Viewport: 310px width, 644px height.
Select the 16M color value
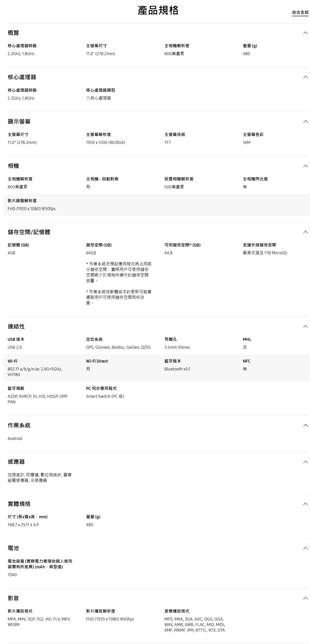click(246, 142)
